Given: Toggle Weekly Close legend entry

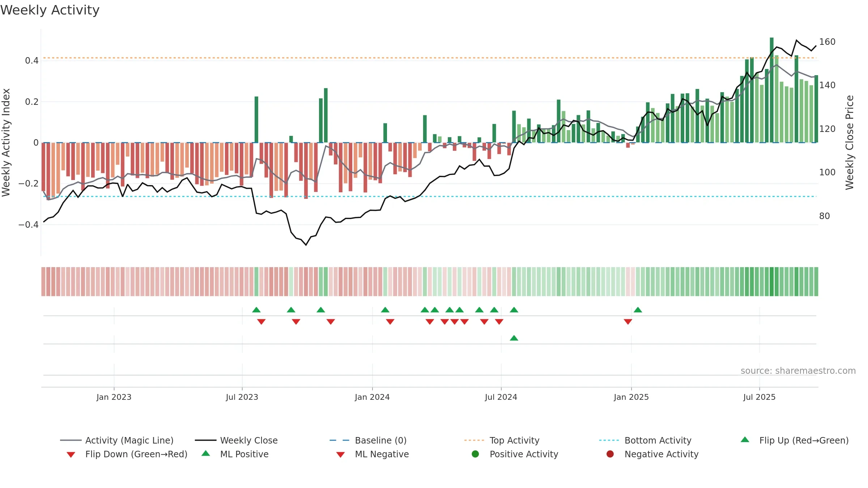Looking at the screenshot, I should click(236, 440).
